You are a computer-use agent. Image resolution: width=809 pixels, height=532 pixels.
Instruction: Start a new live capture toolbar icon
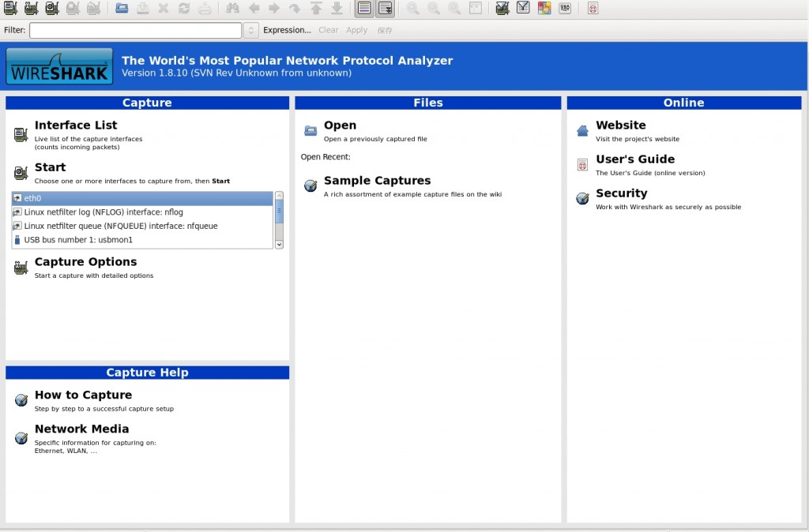51,8
